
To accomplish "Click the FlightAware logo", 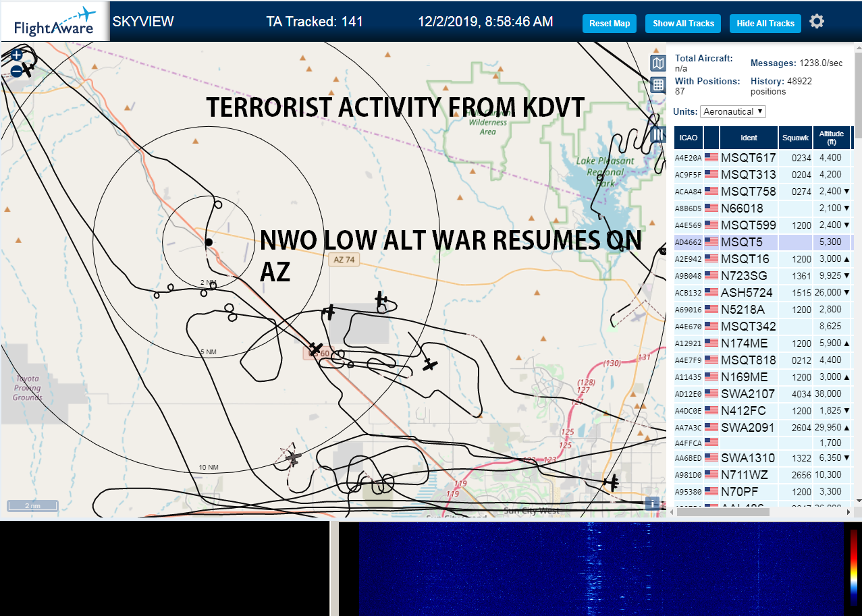I will [55, 22].
